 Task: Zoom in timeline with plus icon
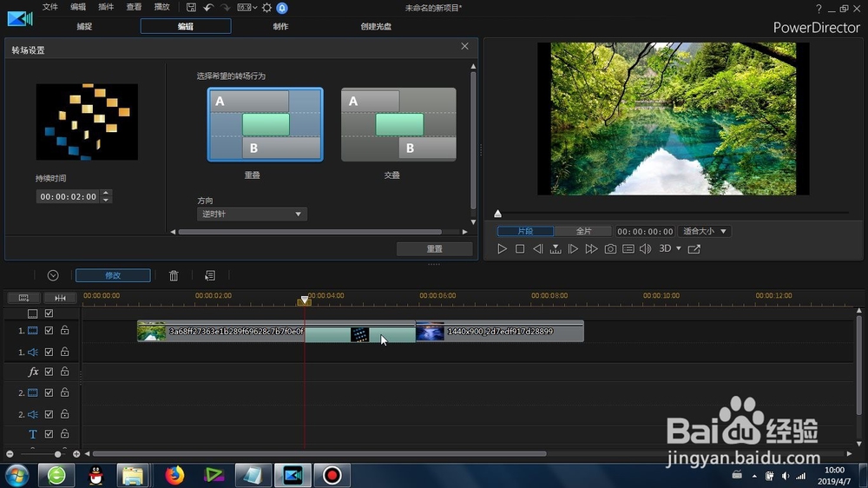point(76,454)
